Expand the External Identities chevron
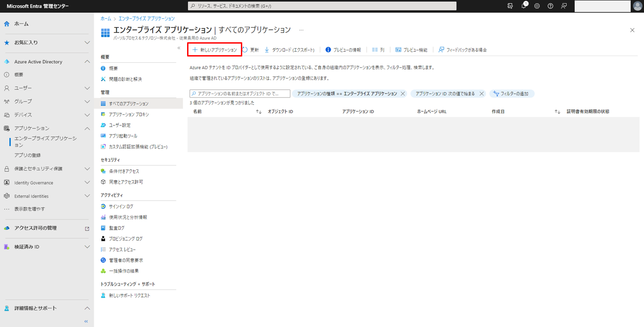Image resolution: width=644 pixels, height=327 pixels. click(87, 196)
